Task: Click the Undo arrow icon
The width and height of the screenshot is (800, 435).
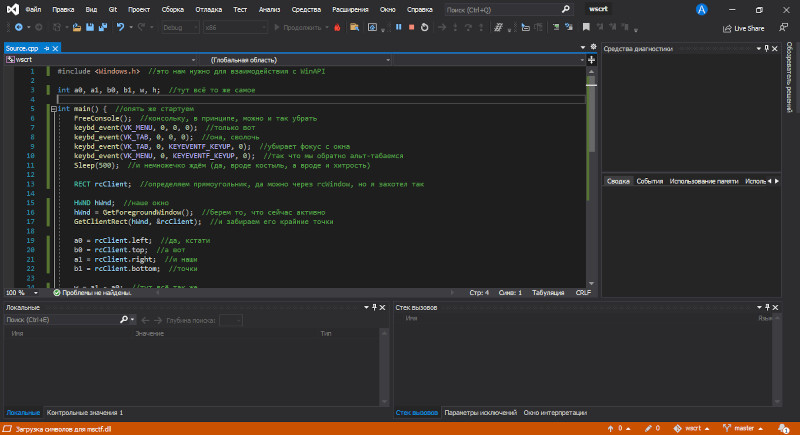Action: point(120,28)
